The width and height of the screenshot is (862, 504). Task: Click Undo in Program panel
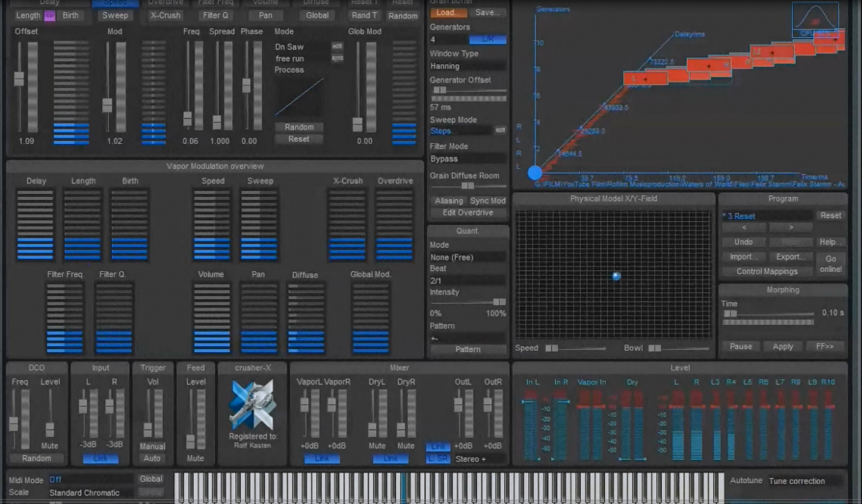click(744, 242)
